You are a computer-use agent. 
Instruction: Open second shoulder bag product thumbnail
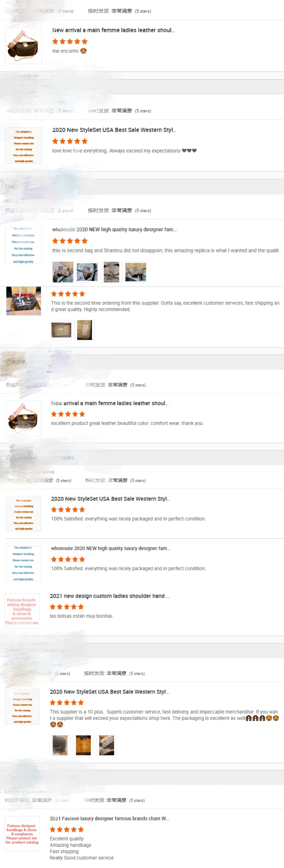pyautogui.click(x=24, y=418)
